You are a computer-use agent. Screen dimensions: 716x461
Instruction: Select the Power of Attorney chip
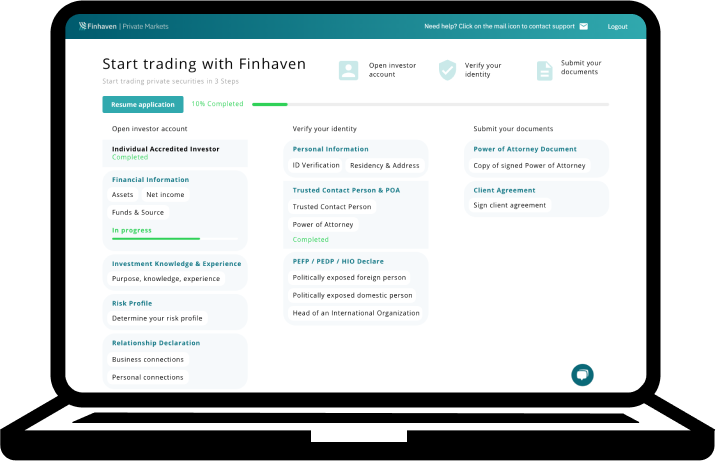pyautogui.click(x=323, y=224)
